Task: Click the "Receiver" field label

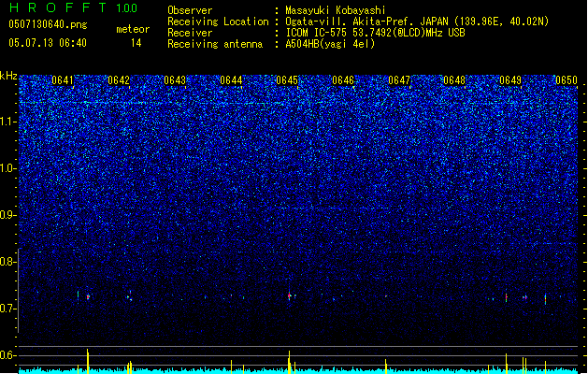Action: point(190,33)
